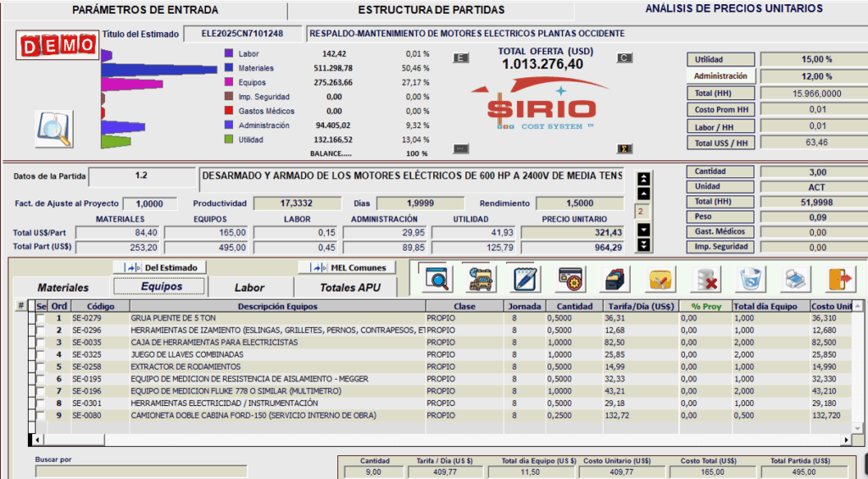Check the box for row SE-0279
Image resolution: width=868 pixels, height=479 pixels.
click(x=41, y=319)
